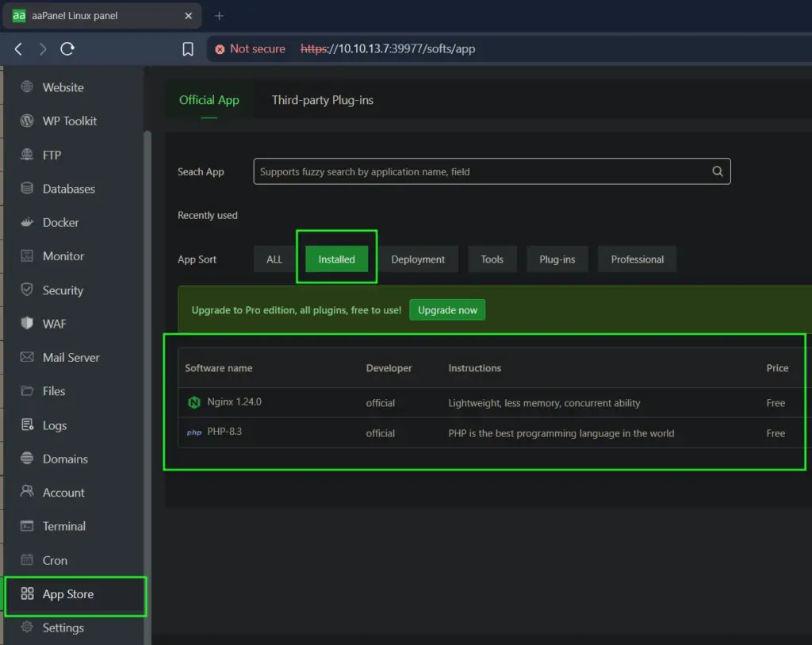This screenshot has height=645, width=812.
Task: Open the App Store grid icon
Action: click(27, 593)
